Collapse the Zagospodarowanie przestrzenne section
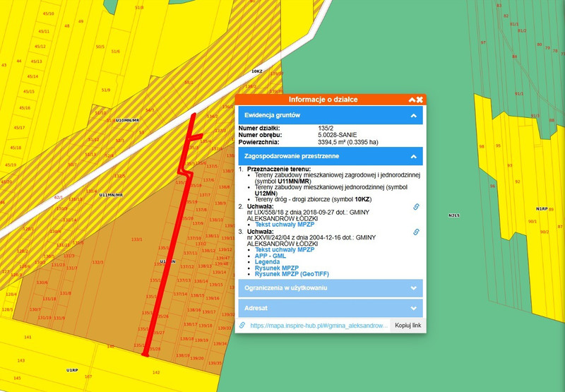Viewport: 565px width, 392px height. (x=414, y=156)
